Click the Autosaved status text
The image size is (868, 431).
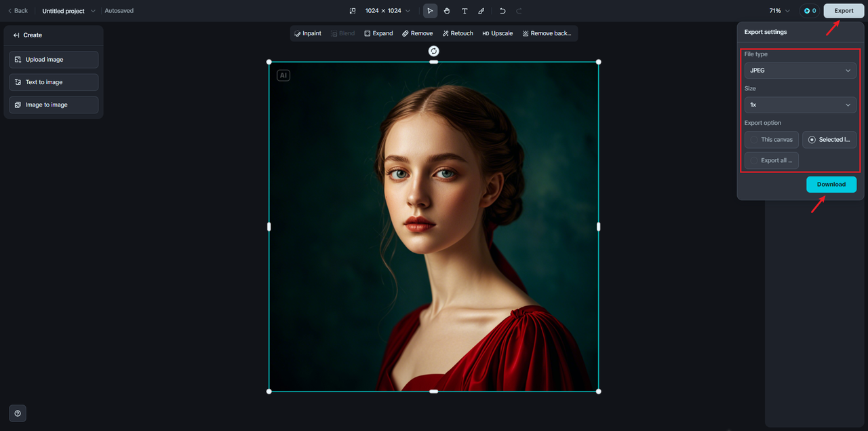[x=119, y=11]
